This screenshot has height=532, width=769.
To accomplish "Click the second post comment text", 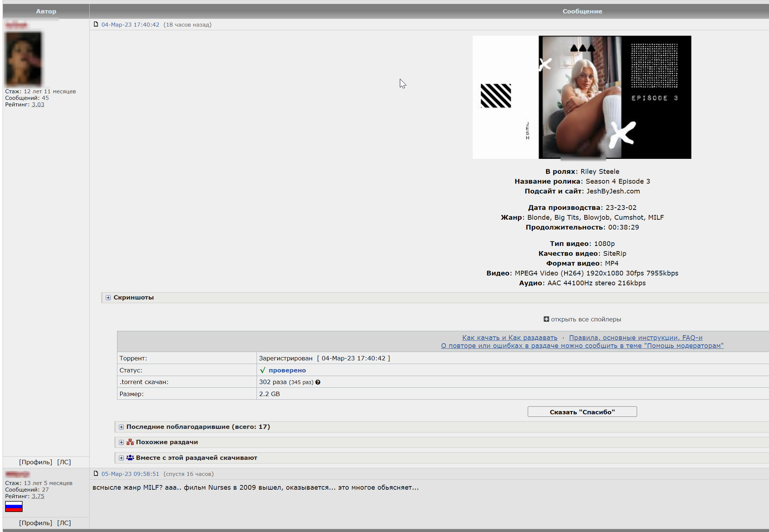I will point(255,488).
